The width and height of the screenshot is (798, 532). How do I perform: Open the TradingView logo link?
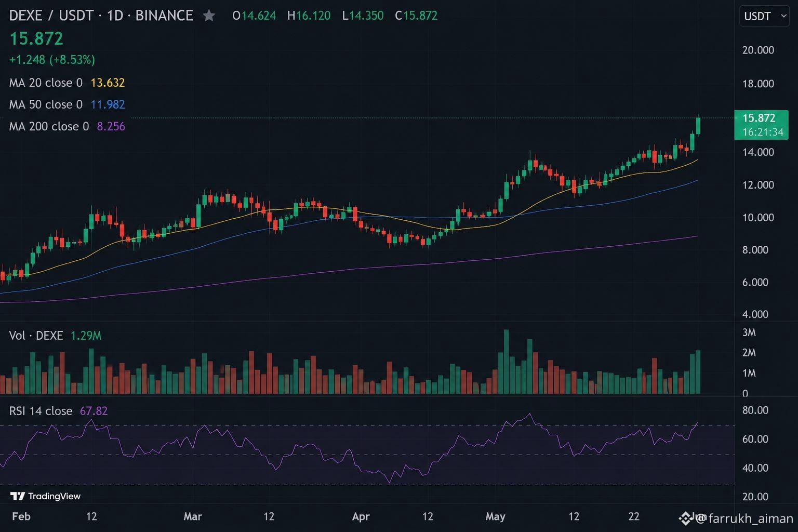tap(46, 496)
